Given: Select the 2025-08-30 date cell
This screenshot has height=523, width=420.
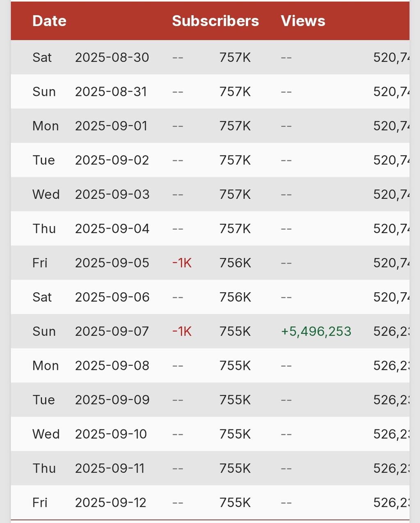Looking at the screenshot, I should pos(112,57).
